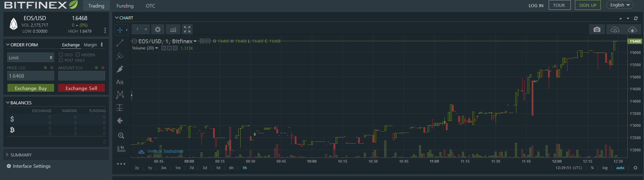The height and width of the screenshot is (180, 644).
Task: Select the Exchange order tab
Action: (x=71, y=45)
